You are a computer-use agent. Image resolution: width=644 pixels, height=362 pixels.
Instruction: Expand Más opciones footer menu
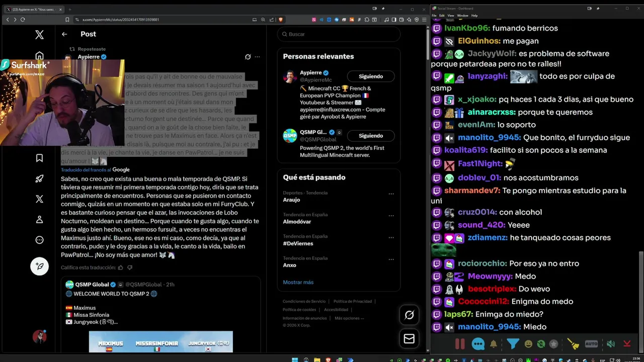(349, 318)
